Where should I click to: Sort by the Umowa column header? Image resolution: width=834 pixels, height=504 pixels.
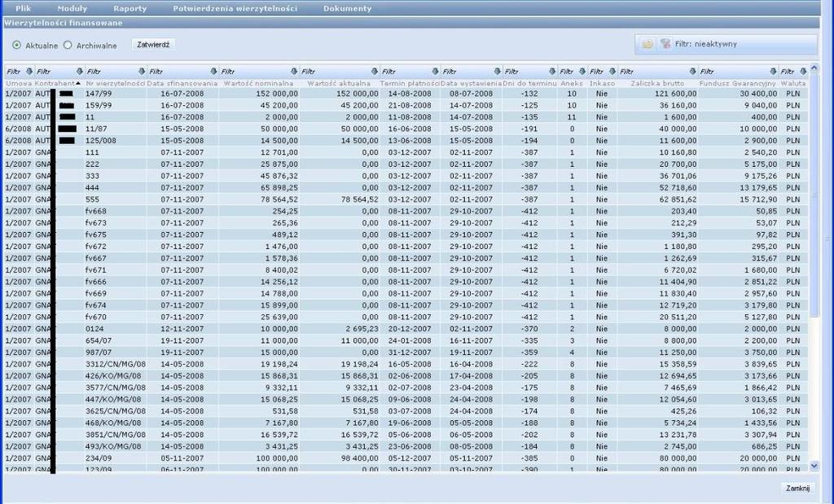19,84
